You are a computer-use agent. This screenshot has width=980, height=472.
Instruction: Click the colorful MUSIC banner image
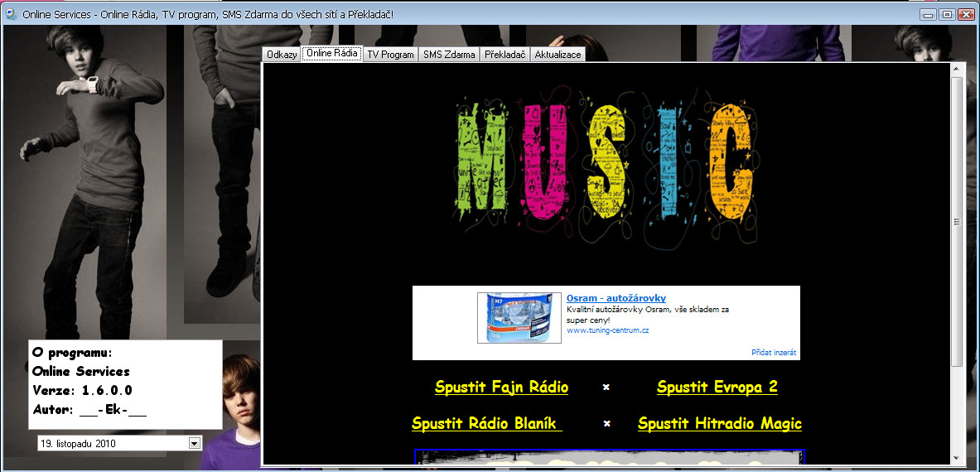click(606, 169)
